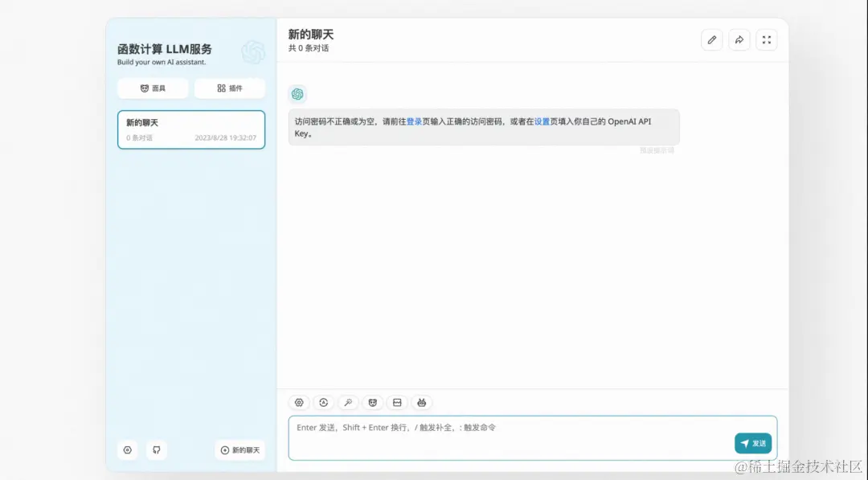Select the magic wand shortcut prompt icon
This screenshot has height=480, width=868.
pos(348,402)
